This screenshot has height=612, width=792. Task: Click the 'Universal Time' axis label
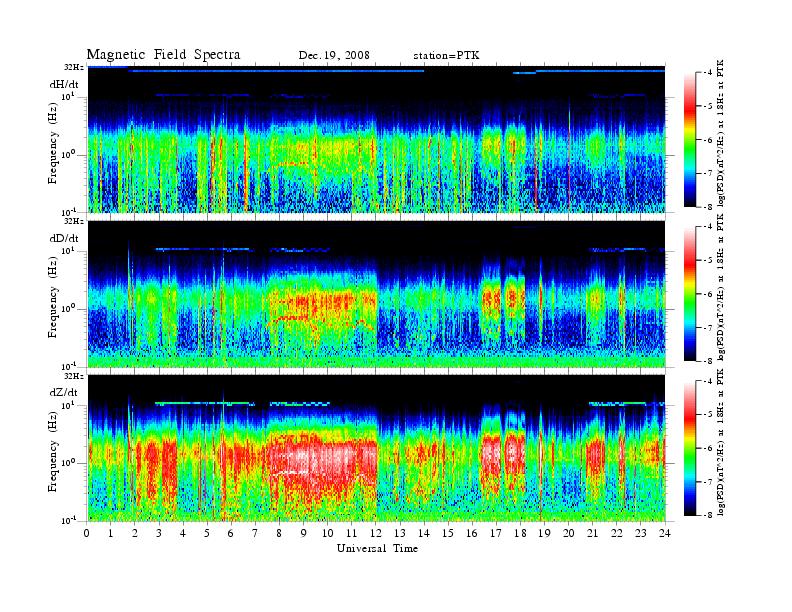377,548
